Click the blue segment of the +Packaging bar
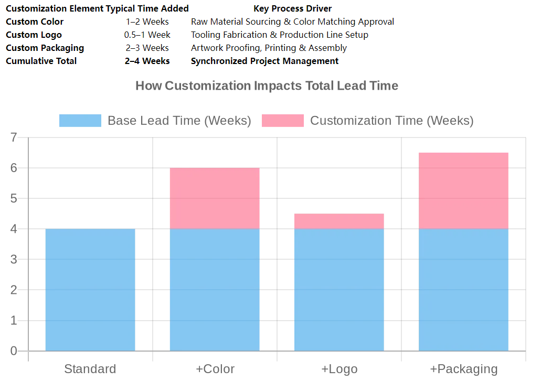Screen dimensions: 541x392 pos(463,290)
